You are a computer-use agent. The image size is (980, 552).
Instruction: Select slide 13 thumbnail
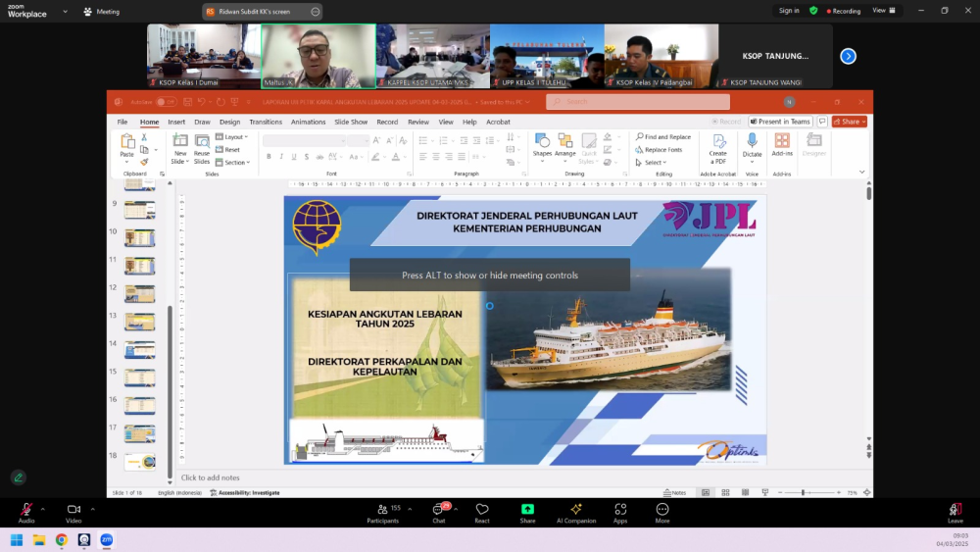click(x=139, y=322)
